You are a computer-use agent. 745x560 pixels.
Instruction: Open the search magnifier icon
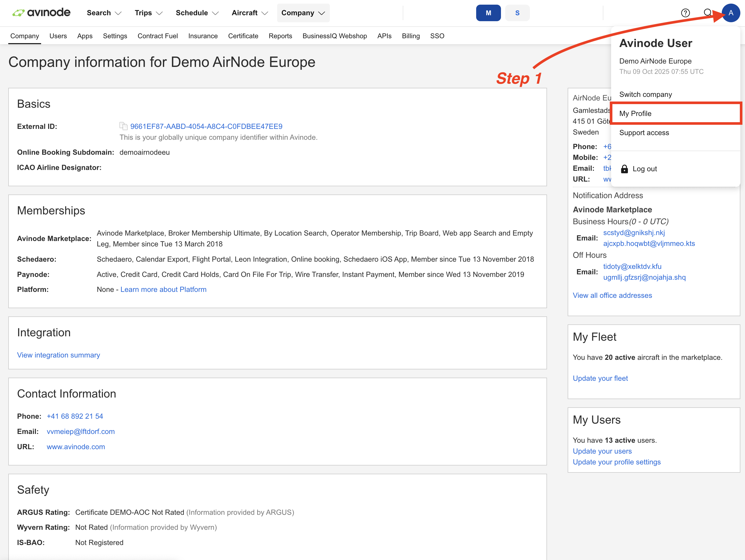pos(708,13)
